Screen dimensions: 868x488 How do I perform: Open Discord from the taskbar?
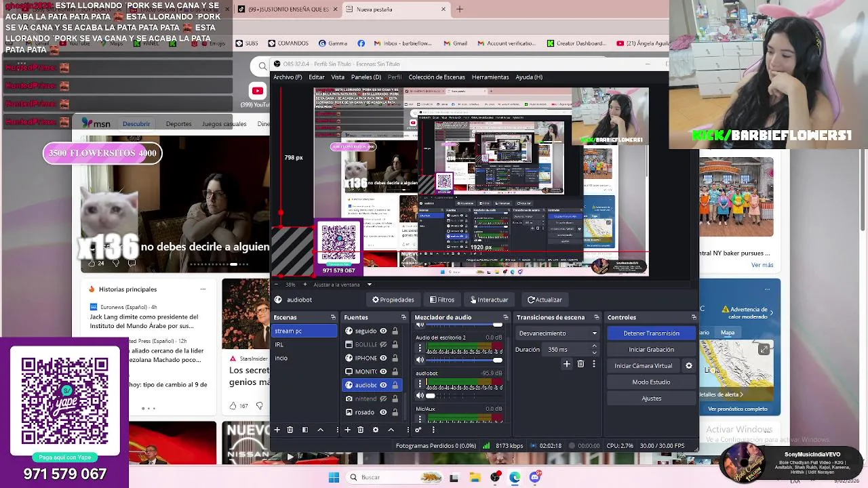pos(534,477)
